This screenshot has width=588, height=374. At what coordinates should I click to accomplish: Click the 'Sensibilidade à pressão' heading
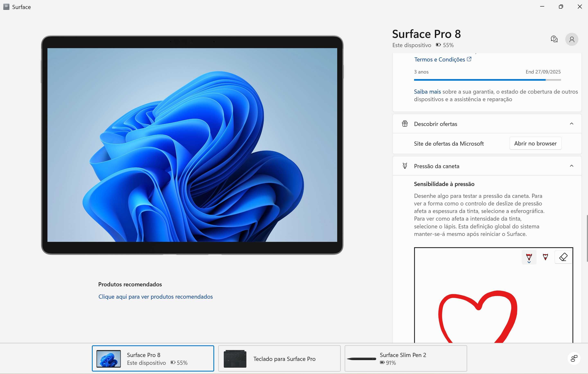pos(444,184)
